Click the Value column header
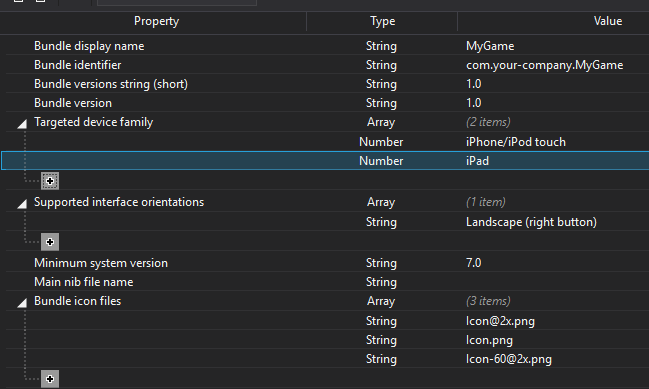649x389 pixels. 608,21
